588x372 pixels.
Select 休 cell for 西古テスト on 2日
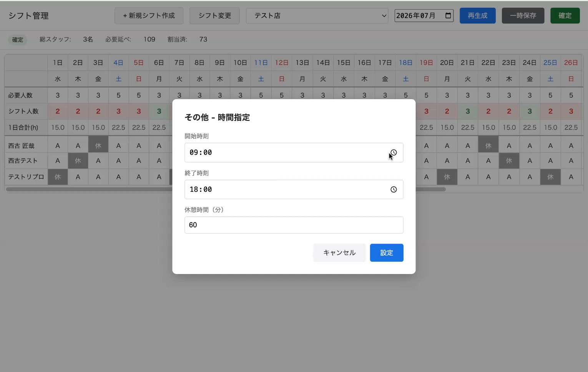click(78, 161)
